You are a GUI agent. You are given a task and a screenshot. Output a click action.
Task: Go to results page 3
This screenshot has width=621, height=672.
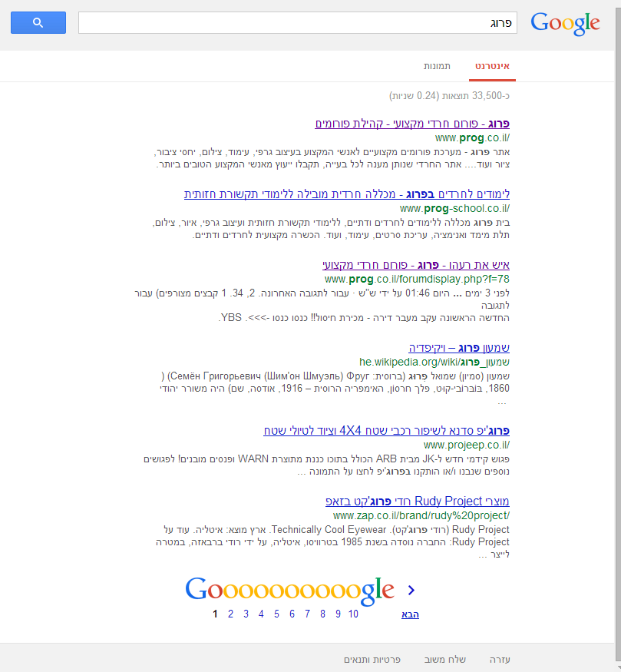246,614
